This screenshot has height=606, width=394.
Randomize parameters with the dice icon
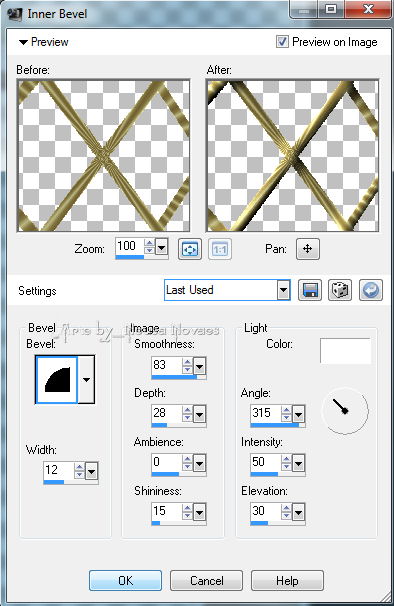pyautogui.click(x=340, y=290)
